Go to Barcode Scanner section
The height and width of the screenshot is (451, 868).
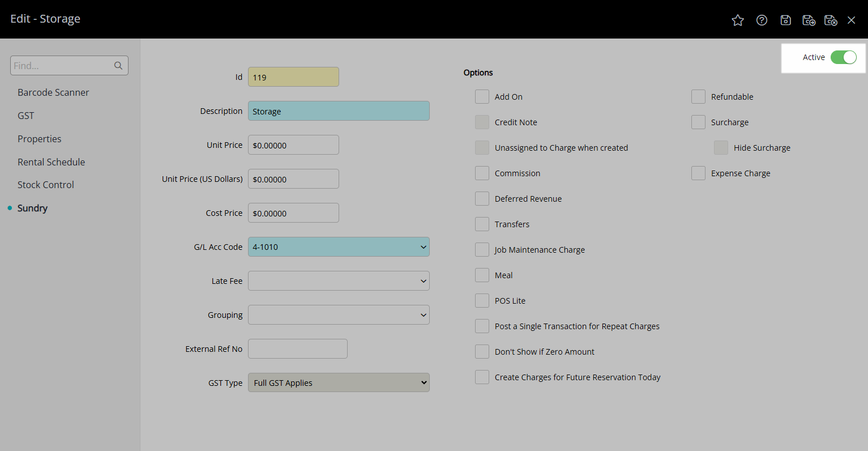[x=53, y=92]
